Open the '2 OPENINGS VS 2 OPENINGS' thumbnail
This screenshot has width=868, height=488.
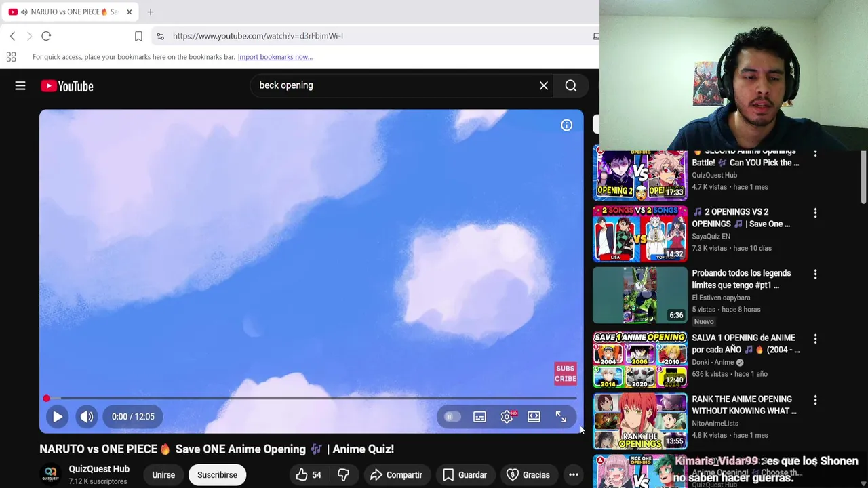tap(640, 234)
